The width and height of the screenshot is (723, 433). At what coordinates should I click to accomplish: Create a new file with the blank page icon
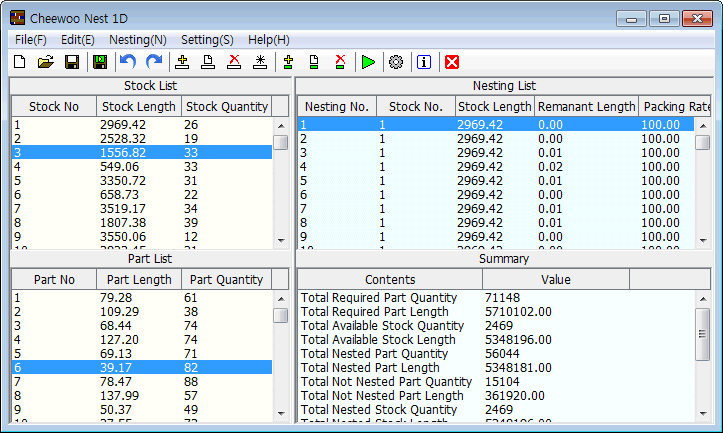20,62
